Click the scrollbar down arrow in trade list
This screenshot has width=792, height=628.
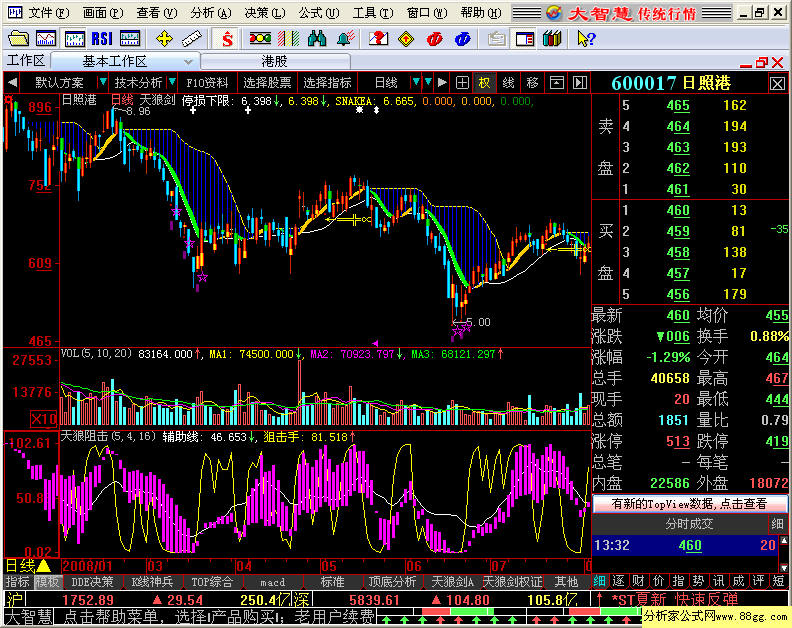point(784,567)
